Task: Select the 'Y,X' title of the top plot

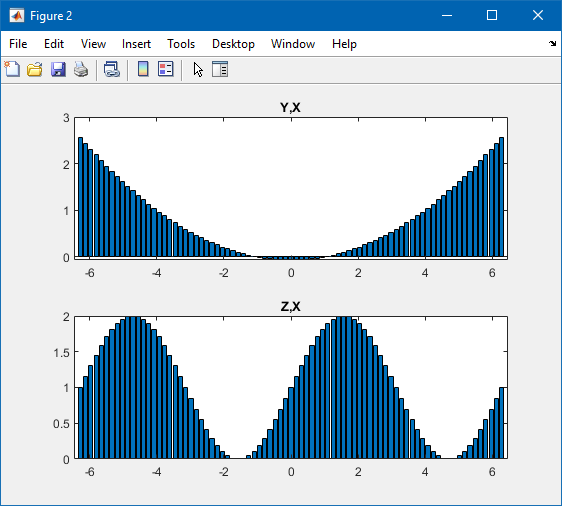Action: 290,107
